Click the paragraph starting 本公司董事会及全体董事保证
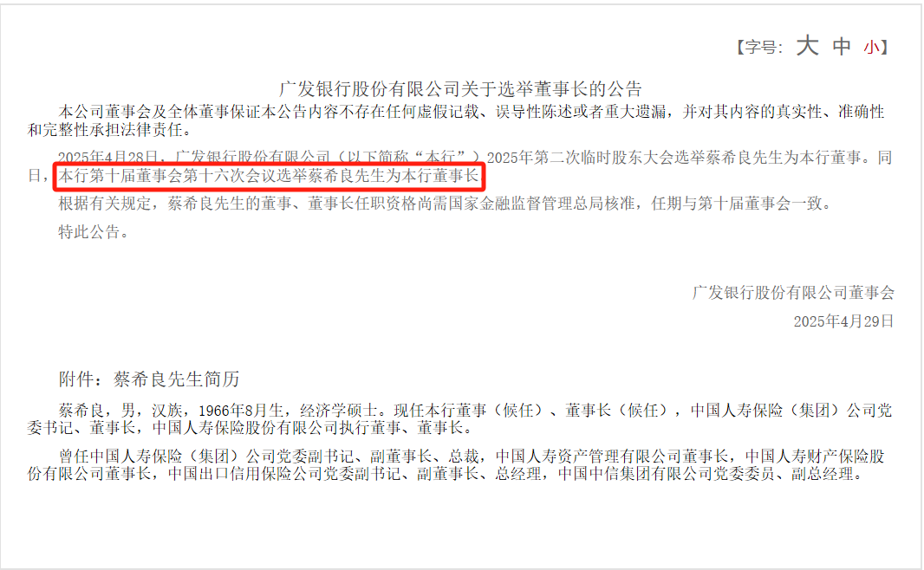924x570 pixels. (x=456, y=120)
